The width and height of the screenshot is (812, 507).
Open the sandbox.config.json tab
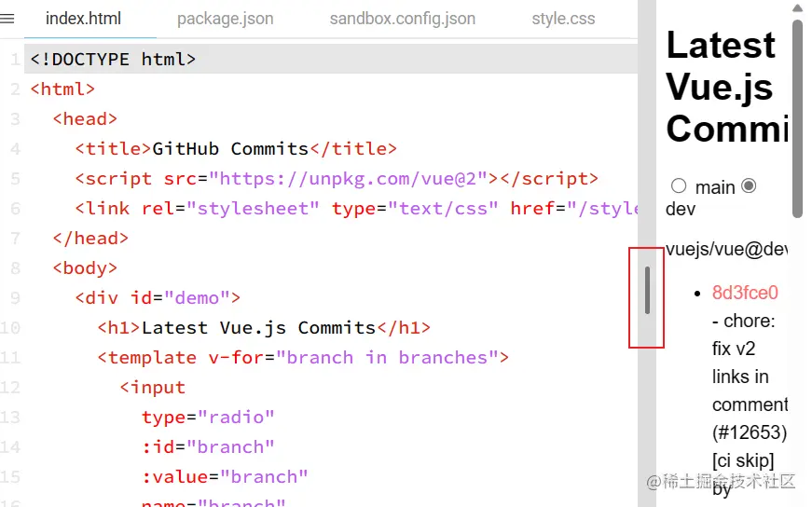403,19
